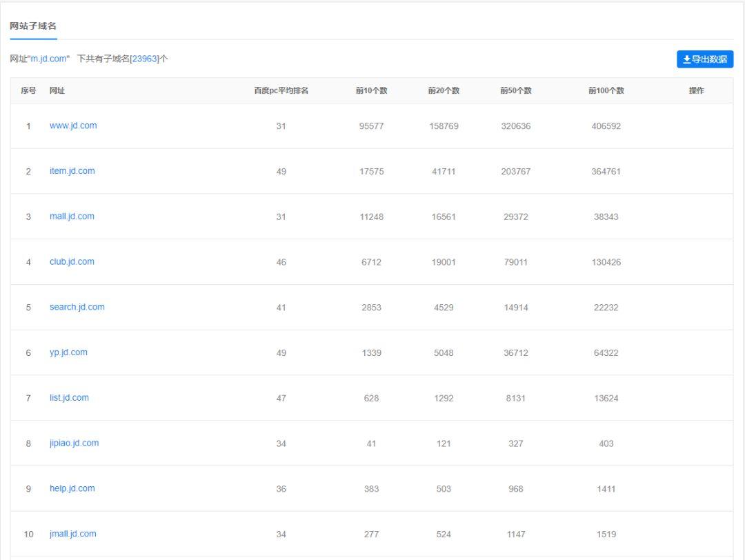Select the value 6712 in club.jd.com row
Image resolution: width=745 pixels, height=560 pixels.
372,262
